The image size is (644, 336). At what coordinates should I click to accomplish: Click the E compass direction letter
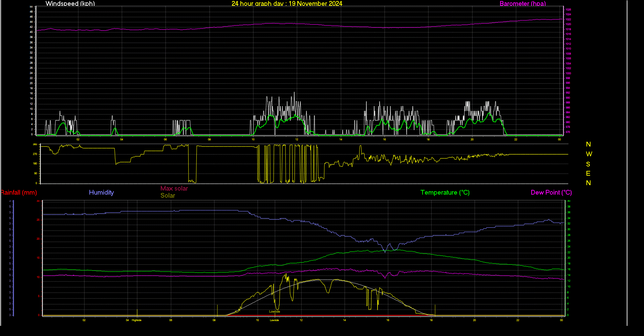(588, 174)
